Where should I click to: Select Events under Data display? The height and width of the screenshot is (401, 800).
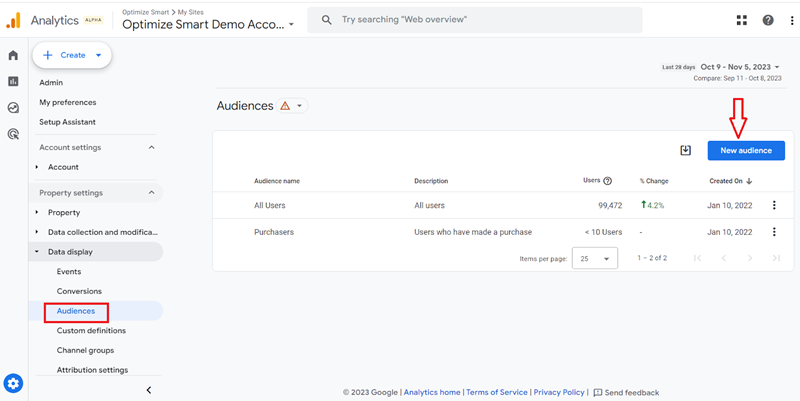click(x=69, y=271)
